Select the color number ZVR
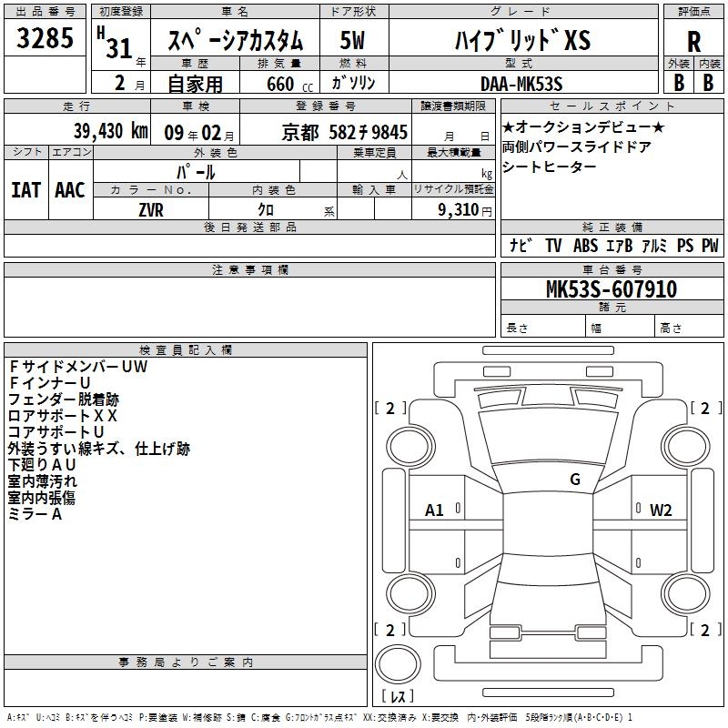Image resolution: width=728 pixels, height=728 pixels. [x=151, y=208]
